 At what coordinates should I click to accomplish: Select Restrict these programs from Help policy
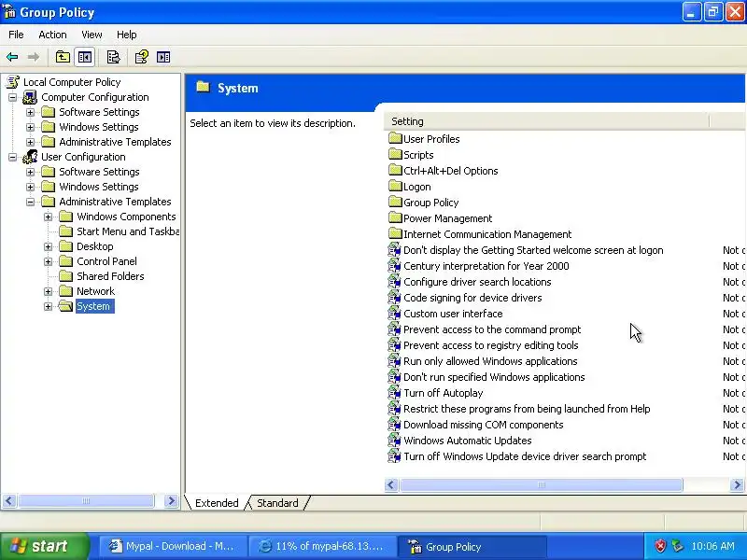point(527,409)
